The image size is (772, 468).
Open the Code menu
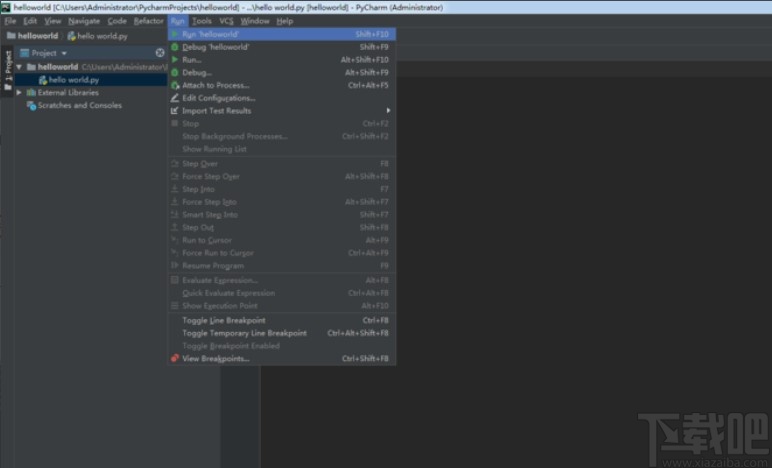point(117,21)
